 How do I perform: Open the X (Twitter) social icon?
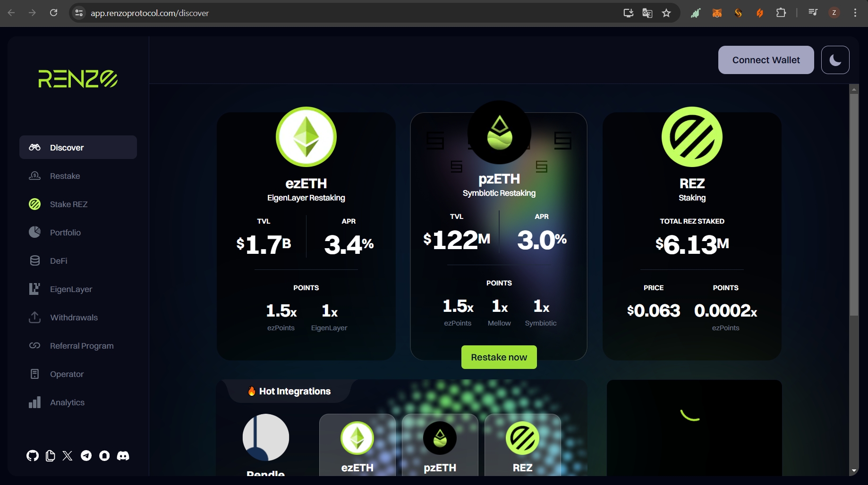(68, 456)
